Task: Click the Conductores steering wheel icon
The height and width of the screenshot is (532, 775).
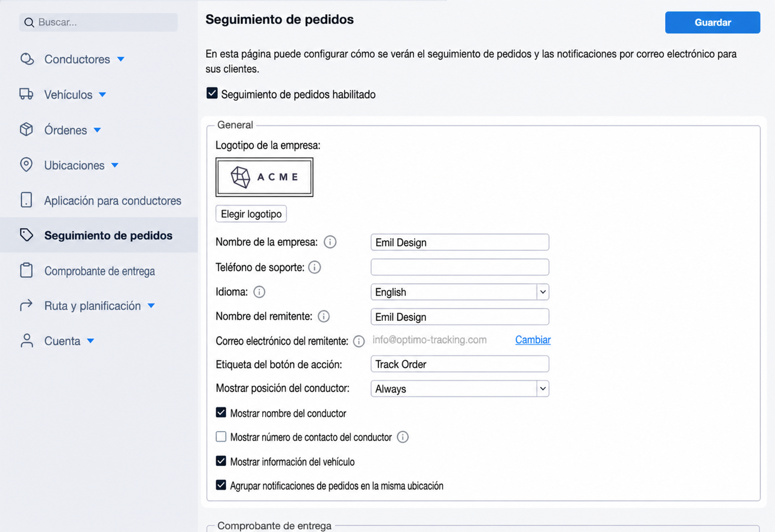Action: pyautogui.click(x=27, y=59)
